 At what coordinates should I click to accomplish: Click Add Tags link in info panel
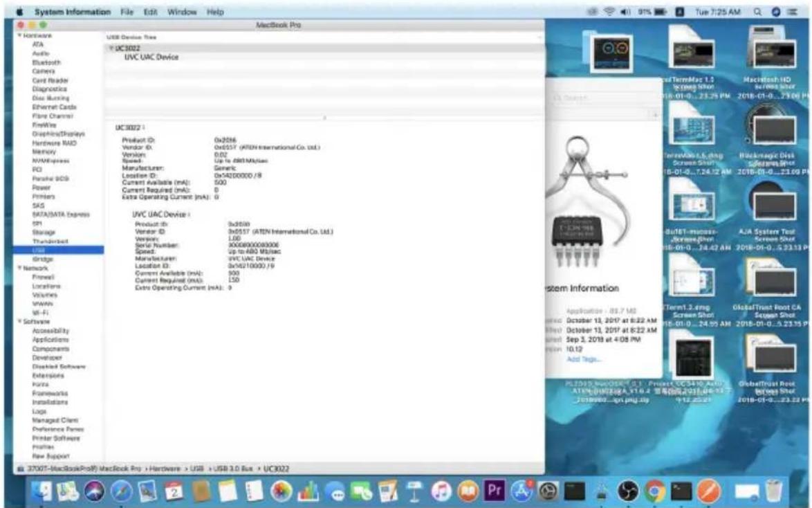click(584, 359)
